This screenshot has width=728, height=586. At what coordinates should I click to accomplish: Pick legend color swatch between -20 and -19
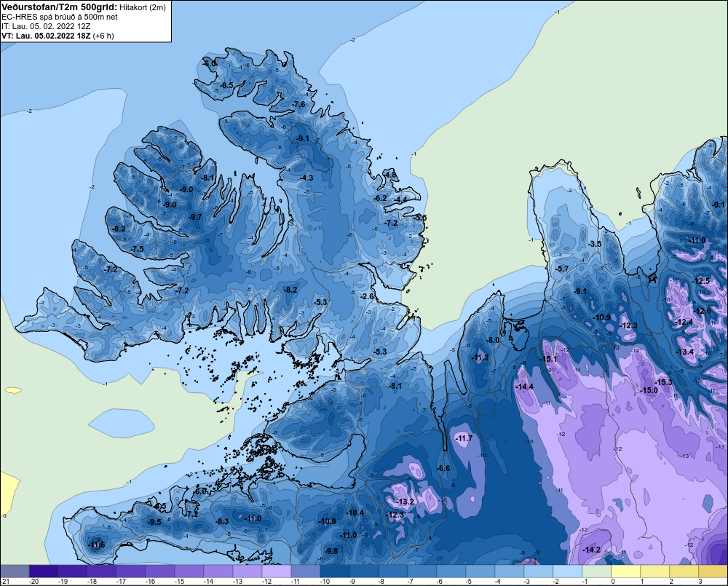pyautogui.click(x=44, y=571)
